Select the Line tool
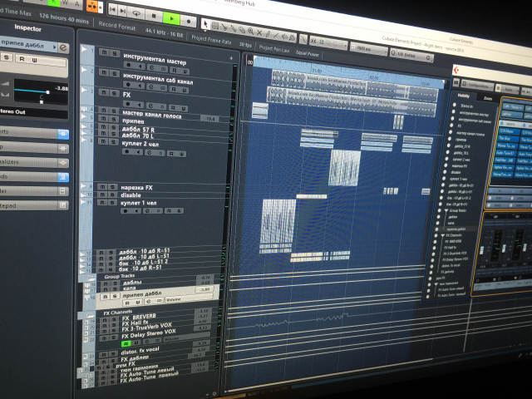The width and height of the screenshot is (532, 399). tap(276, 35)
